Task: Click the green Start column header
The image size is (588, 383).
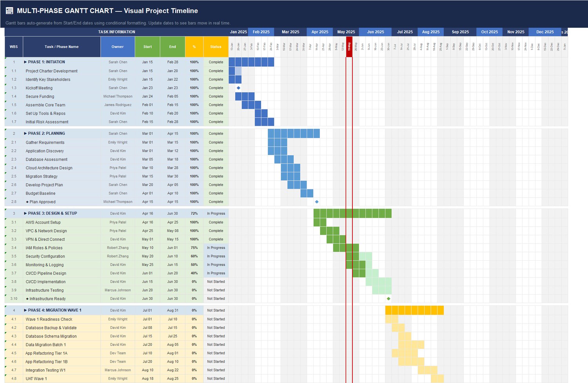Action: coord(147,47)
